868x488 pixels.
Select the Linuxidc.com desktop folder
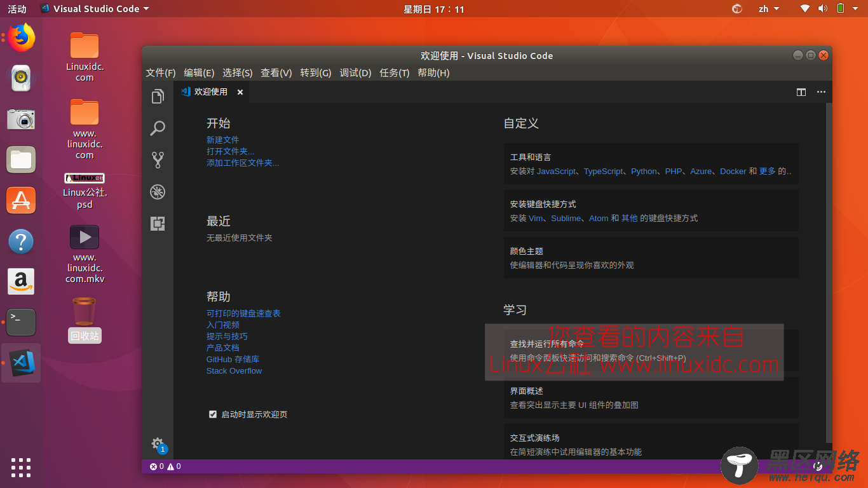[85, 57]
